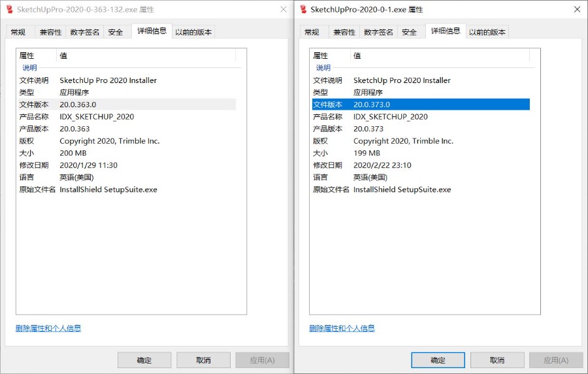Image resolution: width=588 pixels, height=374 pixels.
Task: Select 语言 英语(美国) row in right window
Action: coord(421,177)
